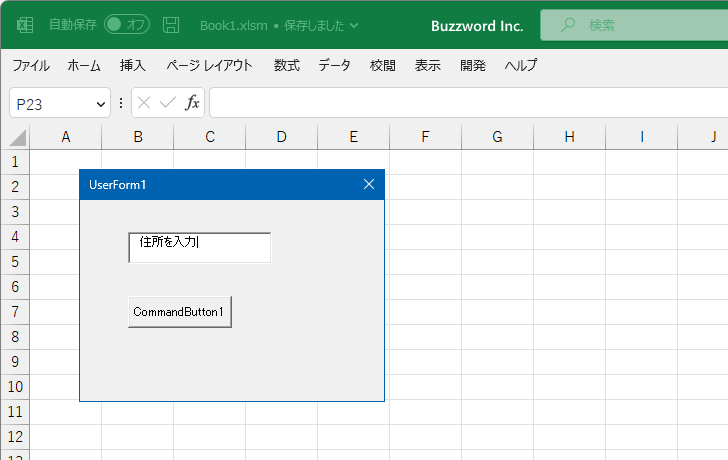Click inside the search box
The width and height of the screenshot is (728, 460).
pos(634,25)
